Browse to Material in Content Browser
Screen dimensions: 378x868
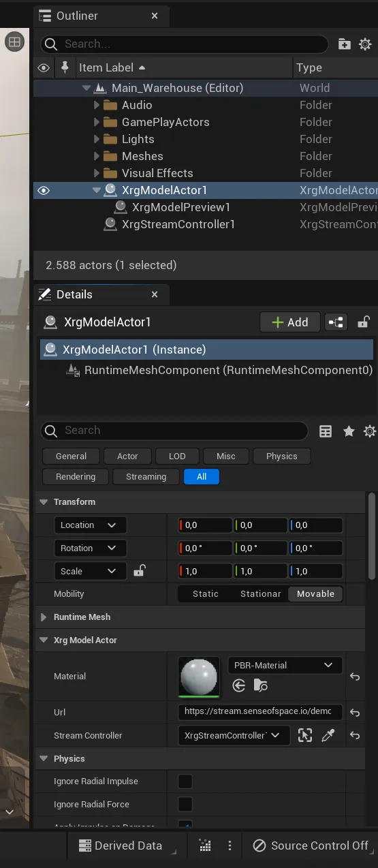(261, 685)
